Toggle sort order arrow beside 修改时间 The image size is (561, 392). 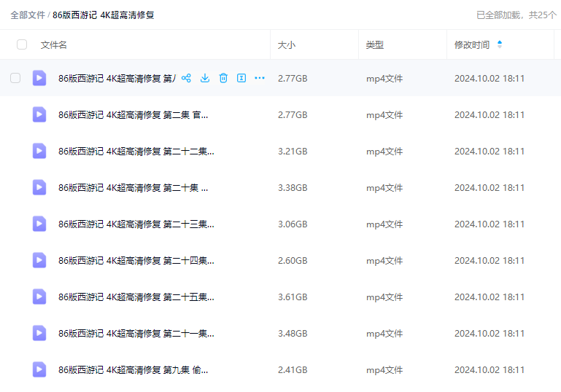pyautogui.click(x=500, y=44)
